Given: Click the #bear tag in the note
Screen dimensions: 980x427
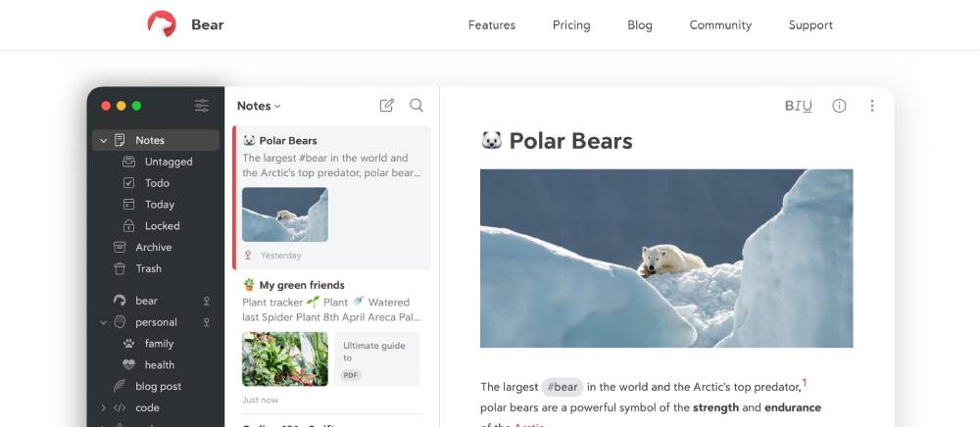Looking at the screenshot, I should (564, 387).
